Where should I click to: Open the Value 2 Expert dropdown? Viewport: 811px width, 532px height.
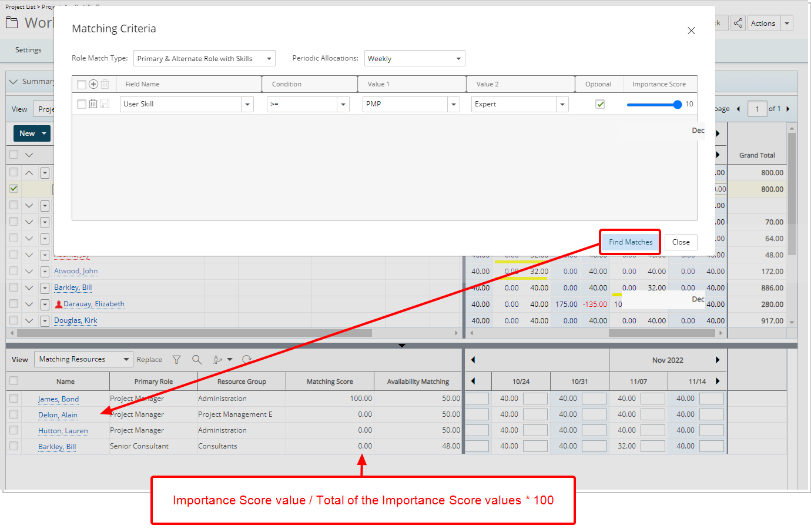(x=562, y=104)
